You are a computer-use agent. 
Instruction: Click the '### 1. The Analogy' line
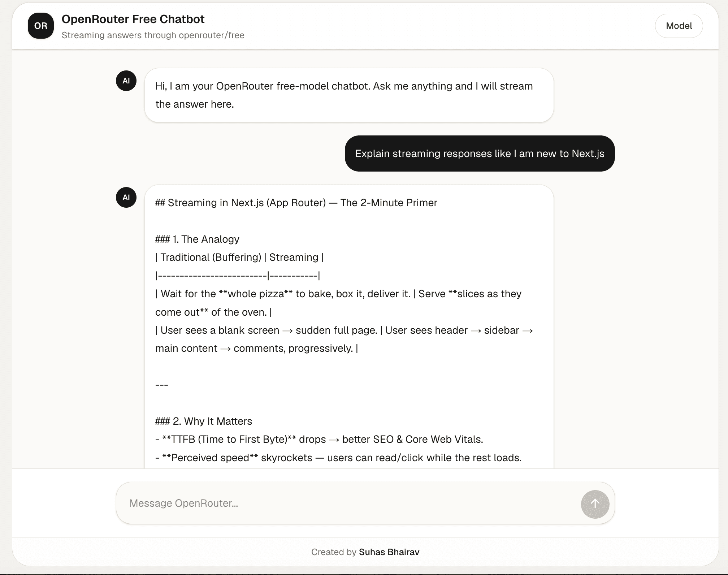point(197,239)
